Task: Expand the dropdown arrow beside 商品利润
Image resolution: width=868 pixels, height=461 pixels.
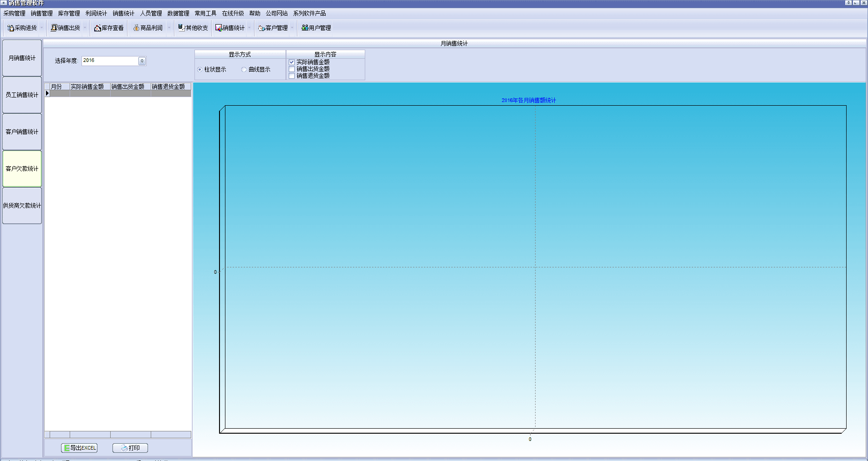Action: pos(169,28)
